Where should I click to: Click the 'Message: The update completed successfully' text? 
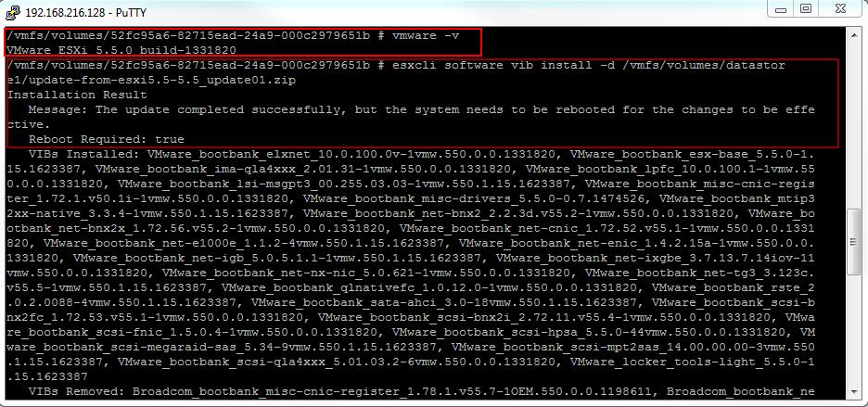click(185, 109)
